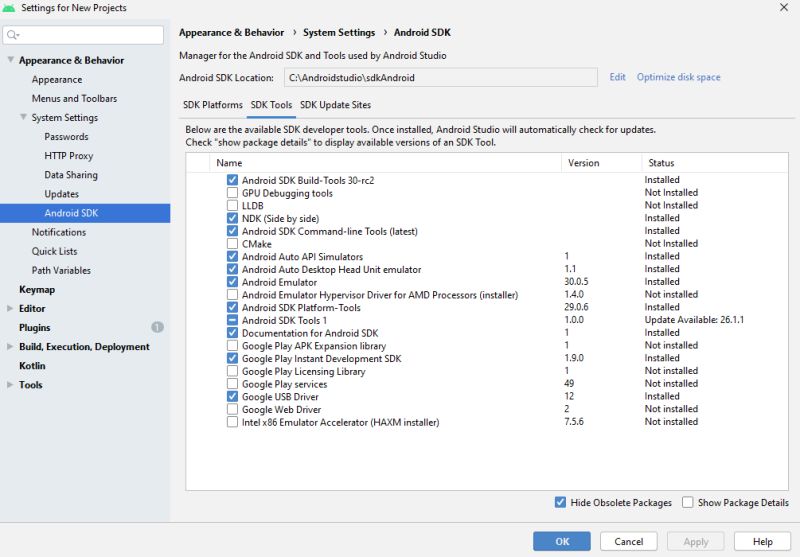The width and height of the screenshot is (800, 557).
Task: Uncheck Android SDK Command-line Tools (latest)
Action: [232, 231]
